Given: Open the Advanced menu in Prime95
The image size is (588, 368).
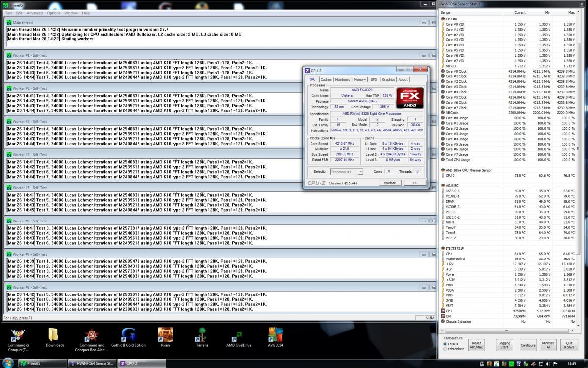Looking at the screenshot, I should pos(35,13).
